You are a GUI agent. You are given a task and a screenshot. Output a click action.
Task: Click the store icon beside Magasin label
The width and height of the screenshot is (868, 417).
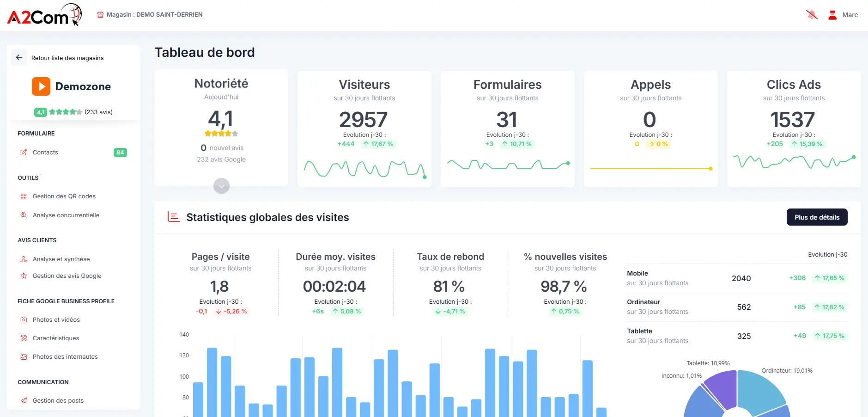[x=100, y=15]
